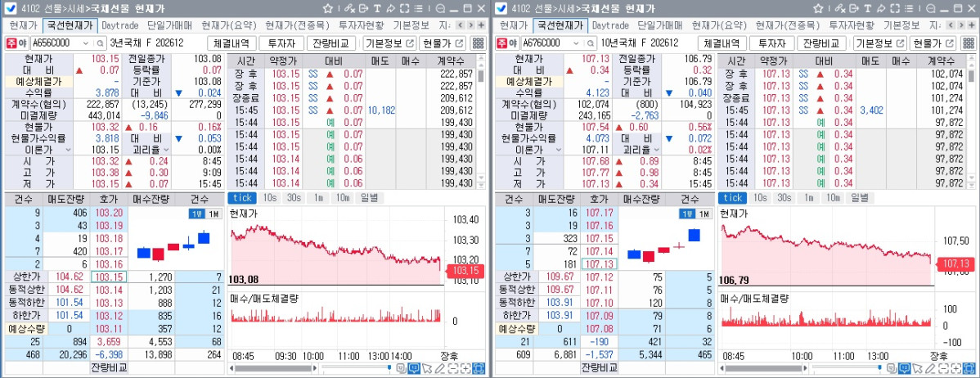Open the 단일가매매 tab in left window
This screenshot has height=378, width=980.
coord(169,25)
